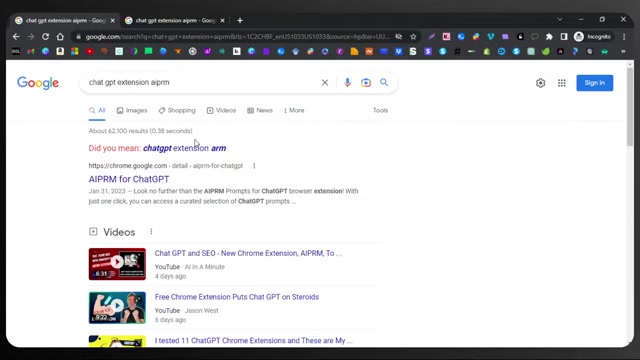
Task: Open the AIPRM for ChatGPT result link
Action: 129,179
